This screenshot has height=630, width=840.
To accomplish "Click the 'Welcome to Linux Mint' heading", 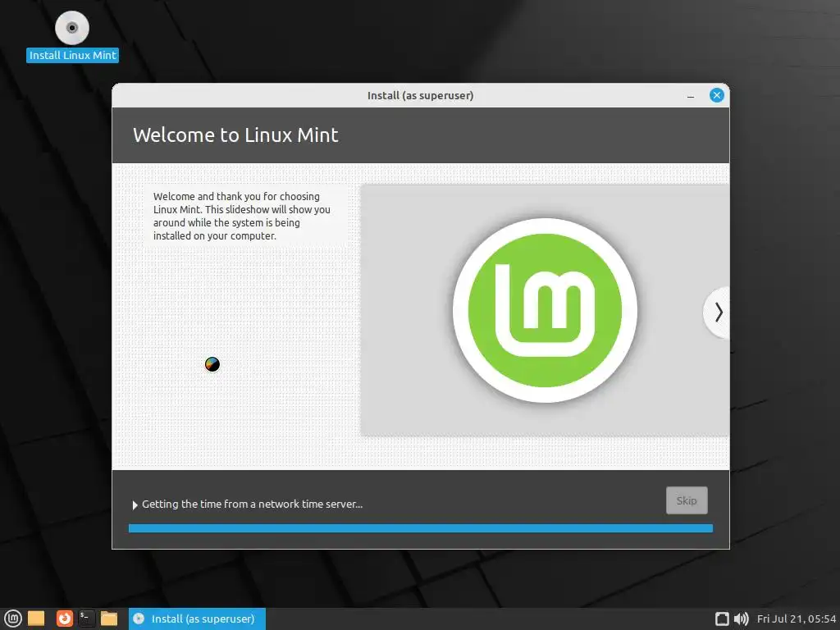I will [235, 135].
